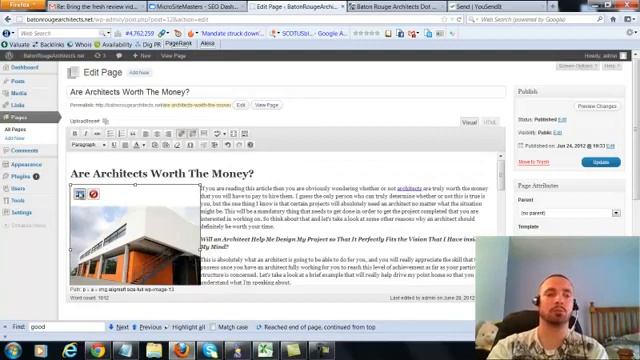The width and height of the screenshot is (640, 360).
Task: Click the blue Update button
Action: pyautogui.click(x=601, y=162)
